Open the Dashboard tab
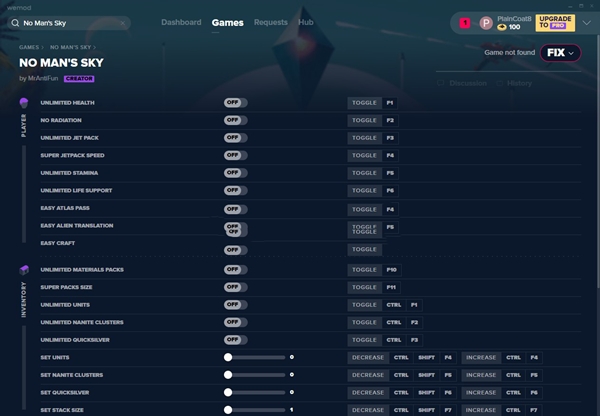The image size is (600, 416). click(181, 22)
